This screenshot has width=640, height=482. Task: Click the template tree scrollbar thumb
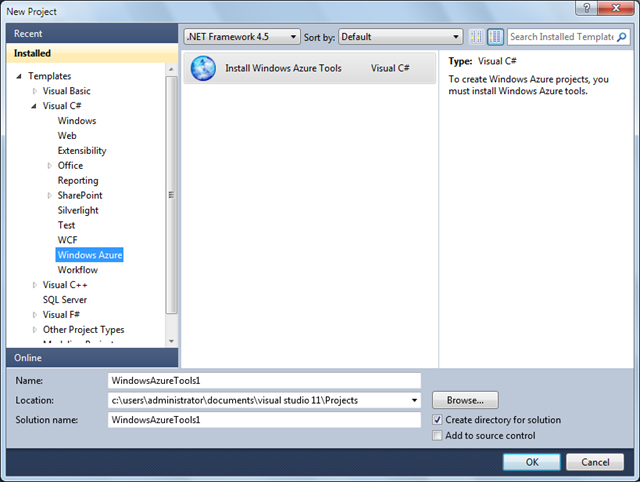pos(171,195)
